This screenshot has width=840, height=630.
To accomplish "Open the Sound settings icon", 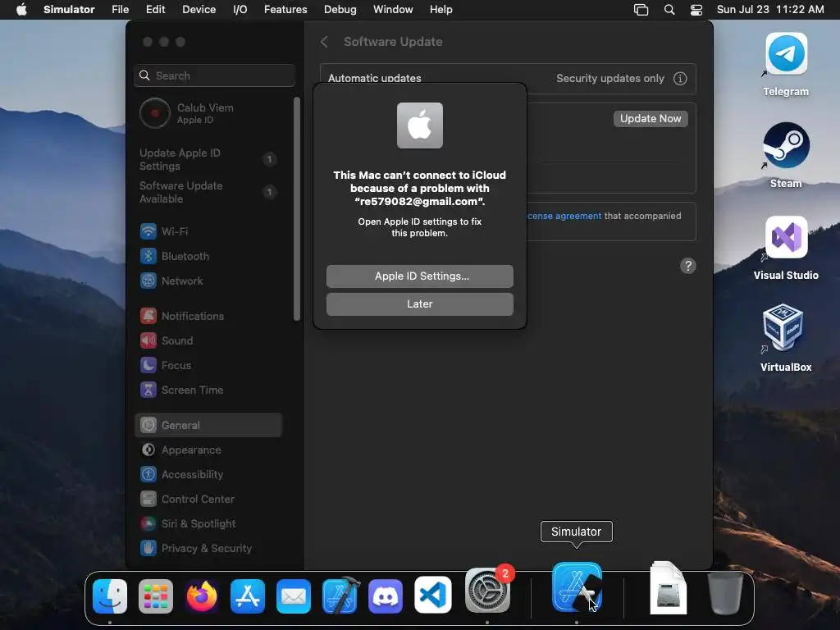I will click(148, 340).
